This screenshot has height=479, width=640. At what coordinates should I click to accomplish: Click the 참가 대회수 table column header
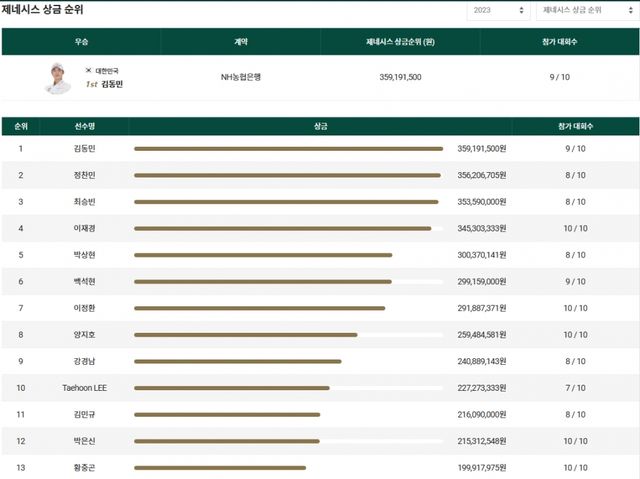[x=575, y=127]
